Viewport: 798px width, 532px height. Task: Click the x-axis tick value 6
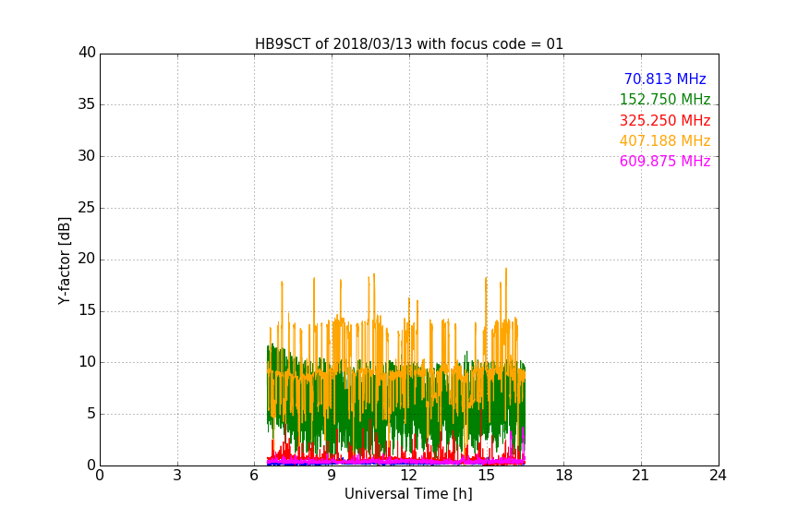(254, 476)
